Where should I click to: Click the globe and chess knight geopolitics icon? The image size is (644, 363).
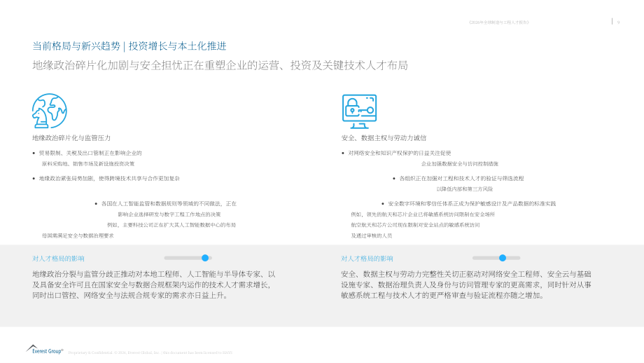tap(49, 111)
